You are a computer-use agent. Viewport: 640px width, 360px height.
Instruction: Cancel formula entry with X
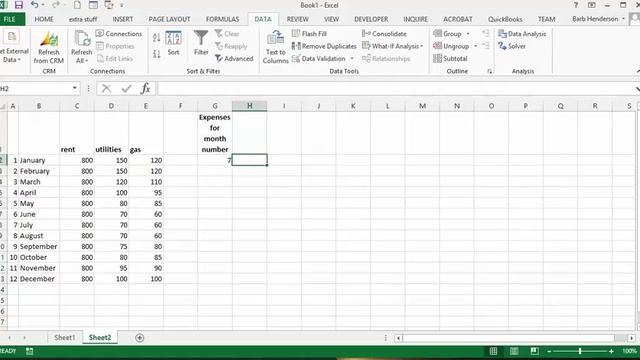[107, 88]
